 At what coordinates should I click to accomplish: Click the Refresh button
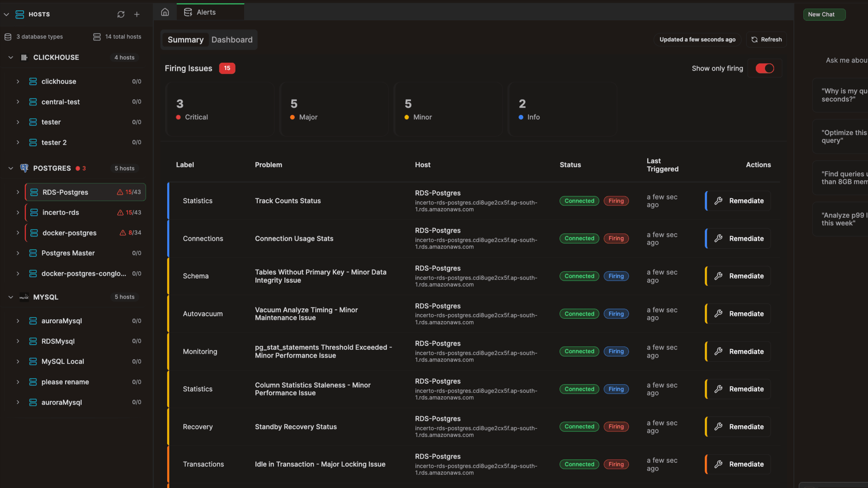pos(766,39)
